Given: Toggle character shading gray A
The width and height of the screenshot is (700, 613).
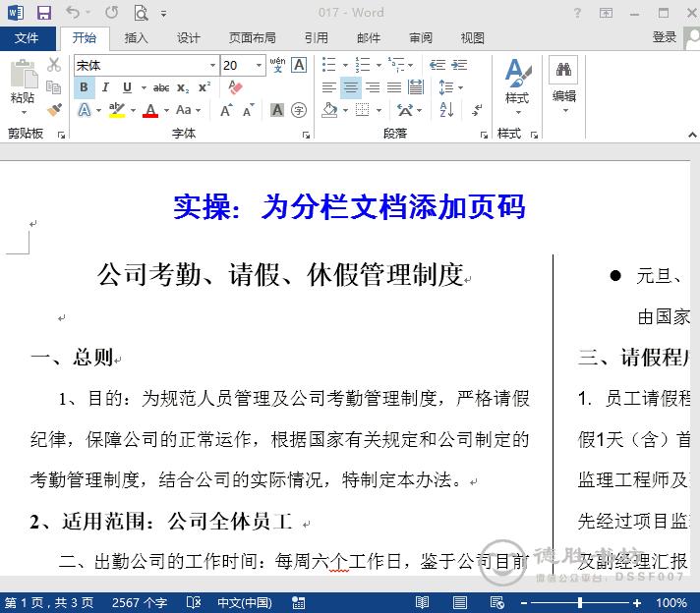Looking at the screenshot, I should click(x=277, y=110).
